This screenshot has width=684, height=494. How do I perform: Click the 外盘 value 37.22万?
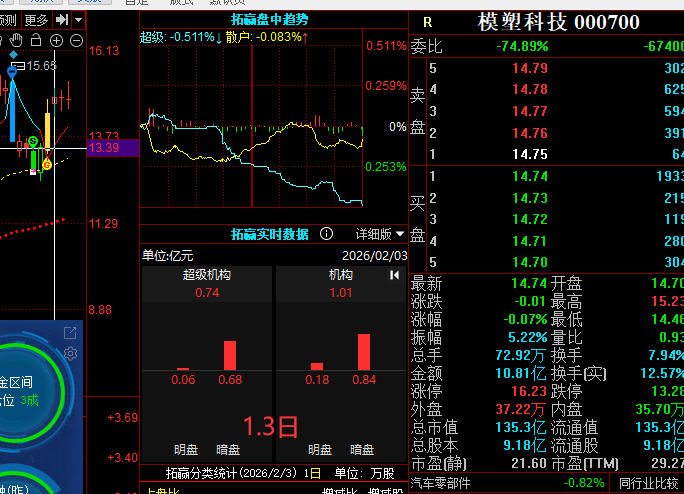(520, 409)
